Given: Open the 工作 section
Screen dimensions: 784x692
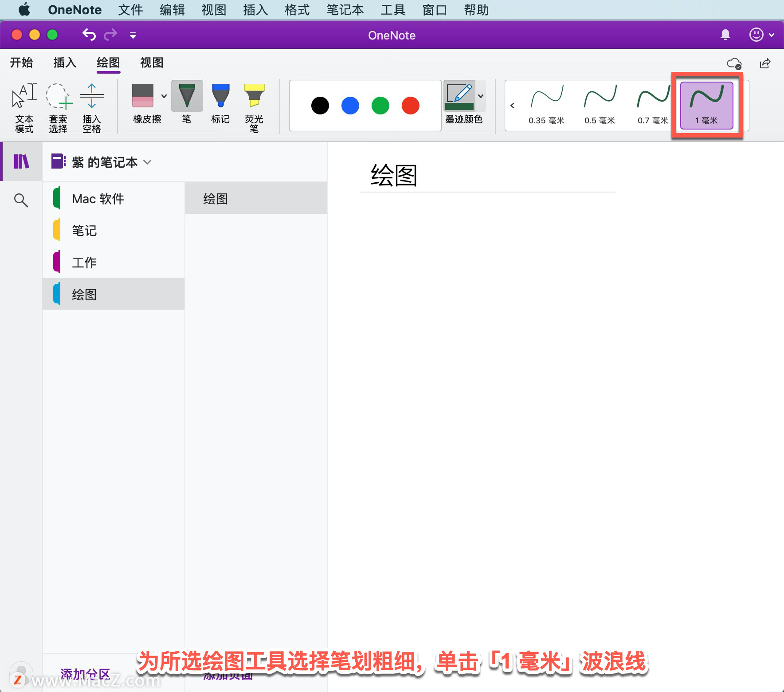Looking at the screenshot, I should [x=114, y=262].
